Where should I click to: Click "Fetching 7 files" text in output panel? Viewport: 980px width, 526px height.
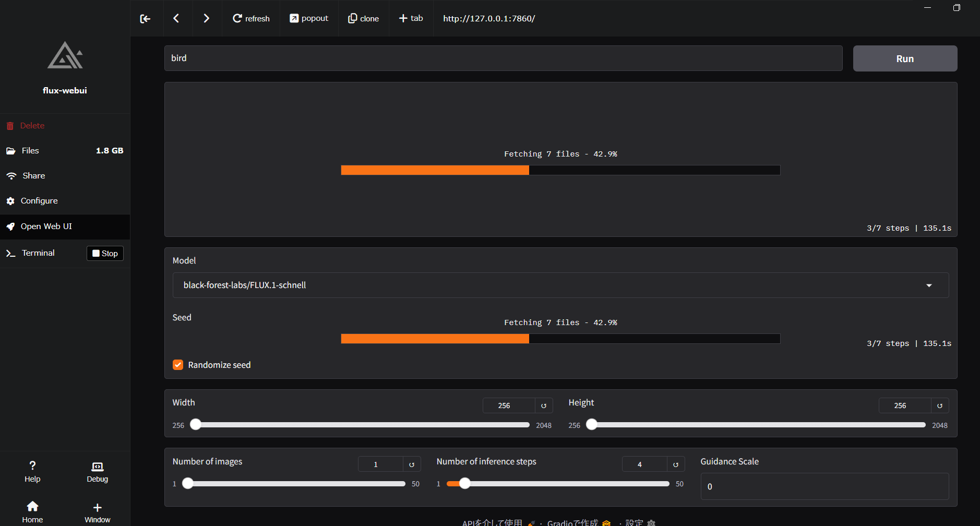[542, 154]
